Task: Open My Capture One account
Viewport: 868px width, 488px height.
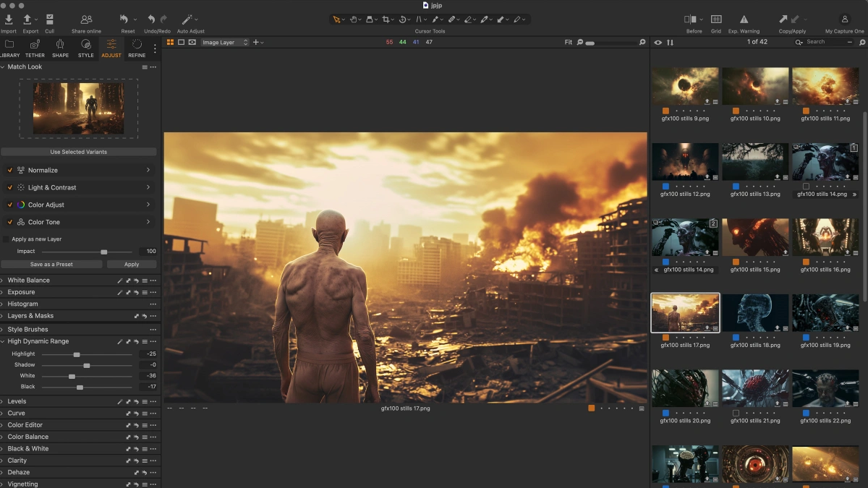Action: point(844,20)
